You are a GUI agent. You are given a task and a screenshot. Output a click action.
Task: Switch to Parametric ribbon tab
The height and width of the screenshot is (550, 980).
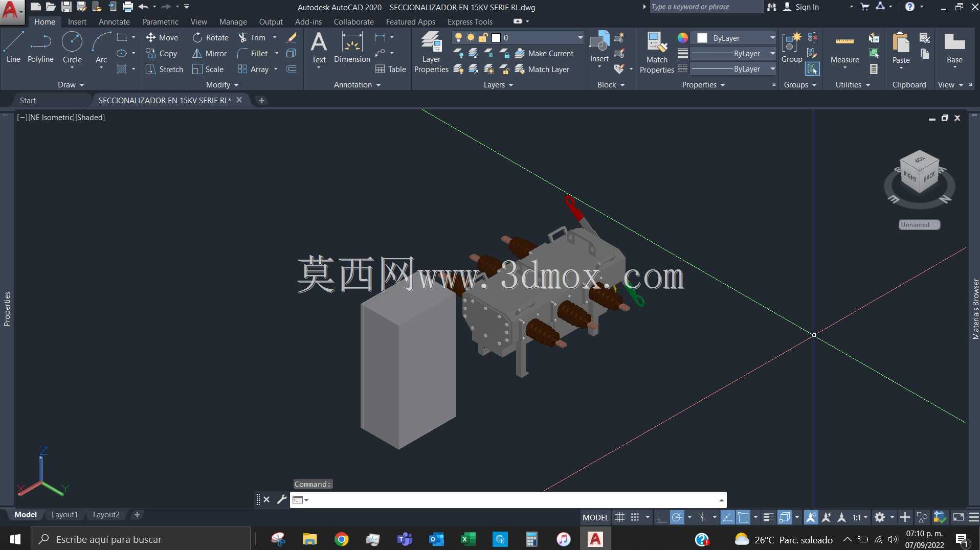coord(161,21)
